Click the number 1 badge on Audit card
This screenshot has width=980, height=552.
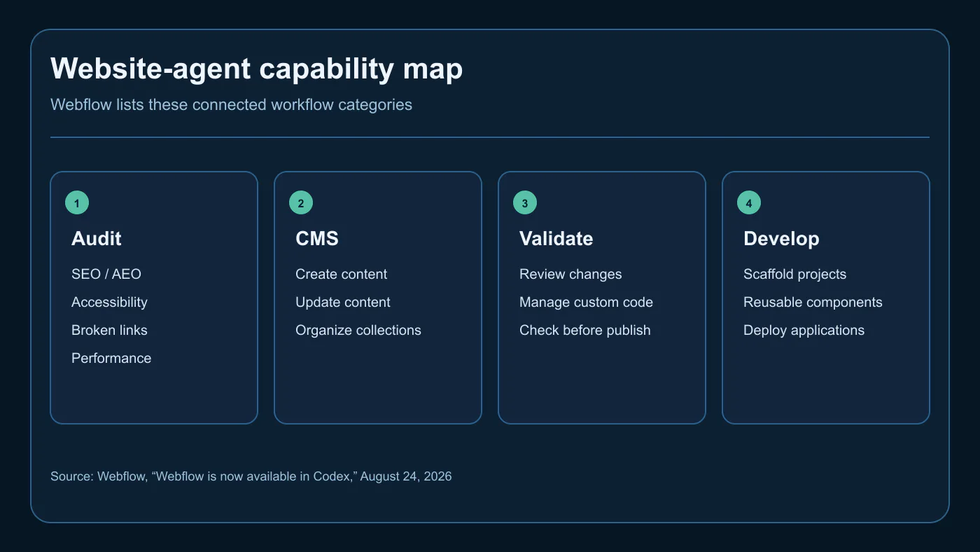(x=77, y=203)
